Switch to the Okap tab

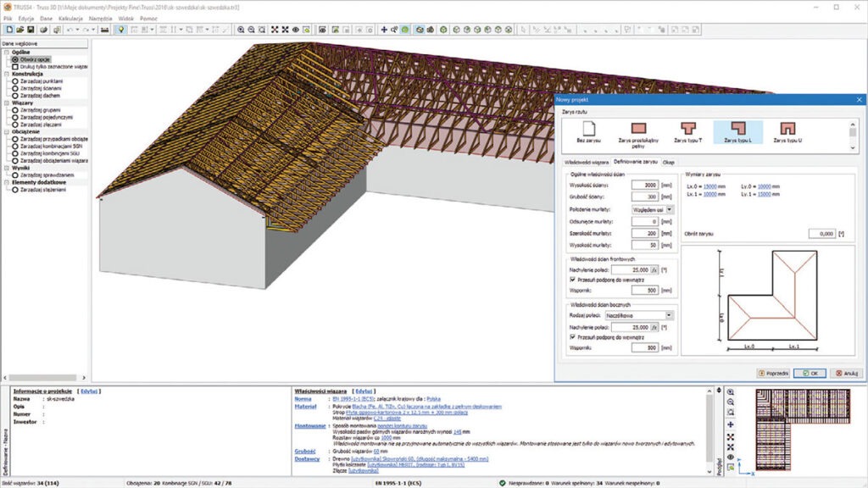click(669, 163)
